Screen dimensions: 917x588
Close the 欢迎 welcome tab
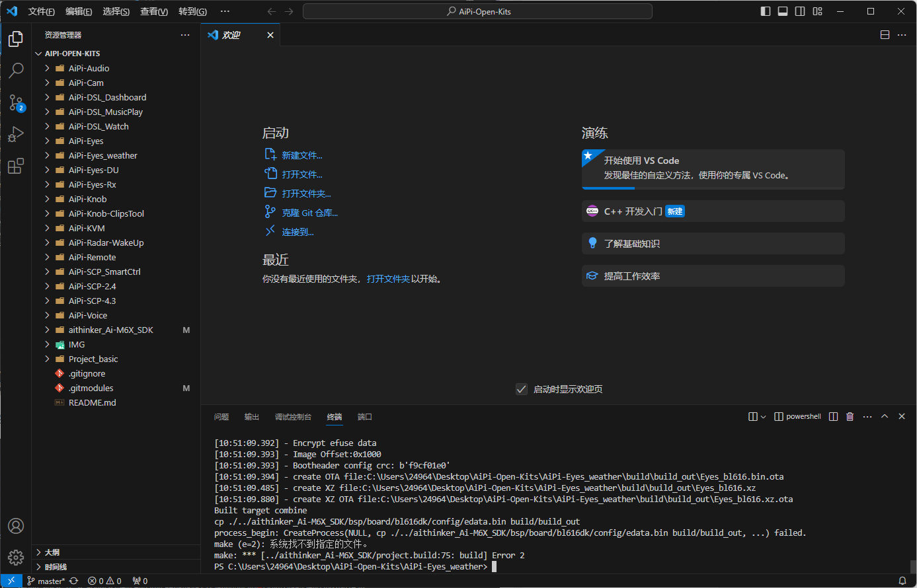[x=270, y=35]
